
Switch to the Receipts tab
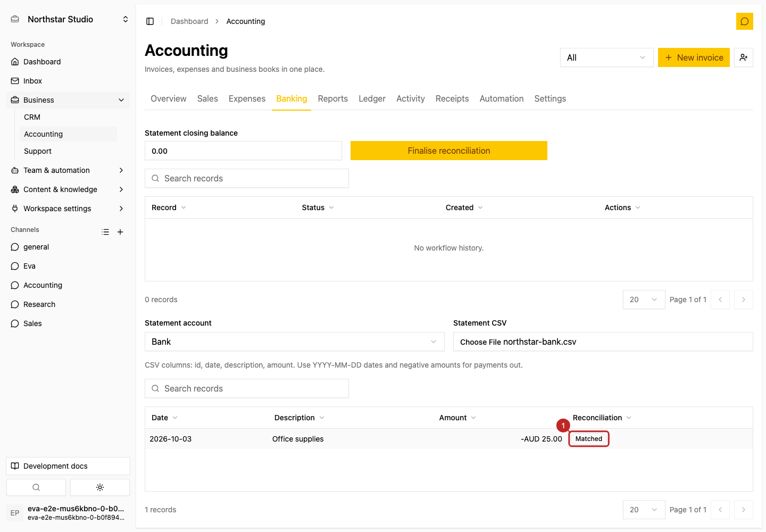(x=452, y=98)
